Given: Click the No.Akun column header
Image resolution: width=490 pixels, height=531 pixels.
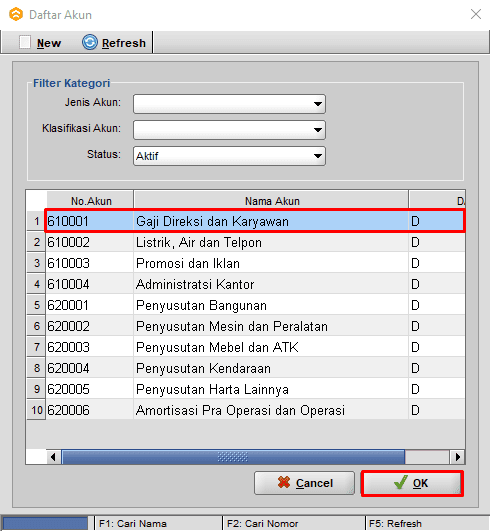Looking at the screenshot, I should [90, 201].
